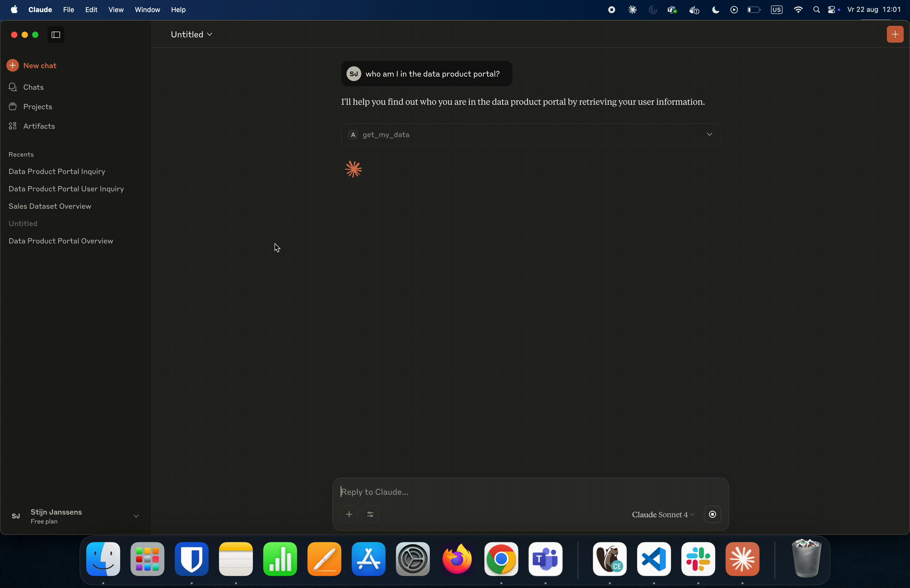Stop the response generation
Viewport: 910px width, 588px height.
712,514
